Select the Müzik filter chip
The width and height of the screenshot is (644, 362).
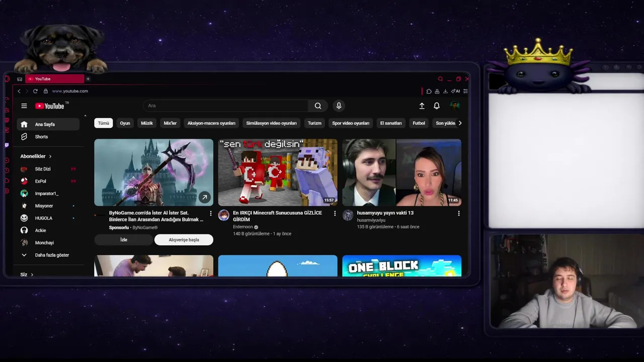click(x=147, y=123)
